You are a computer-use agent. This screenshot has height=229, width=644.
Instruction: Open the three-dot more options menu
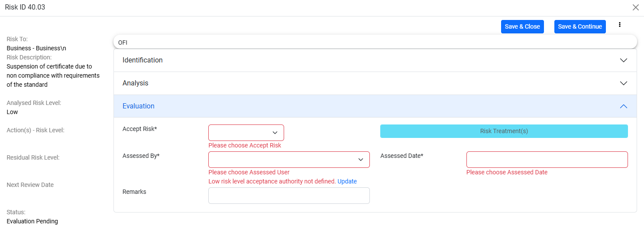coord(620,25)
